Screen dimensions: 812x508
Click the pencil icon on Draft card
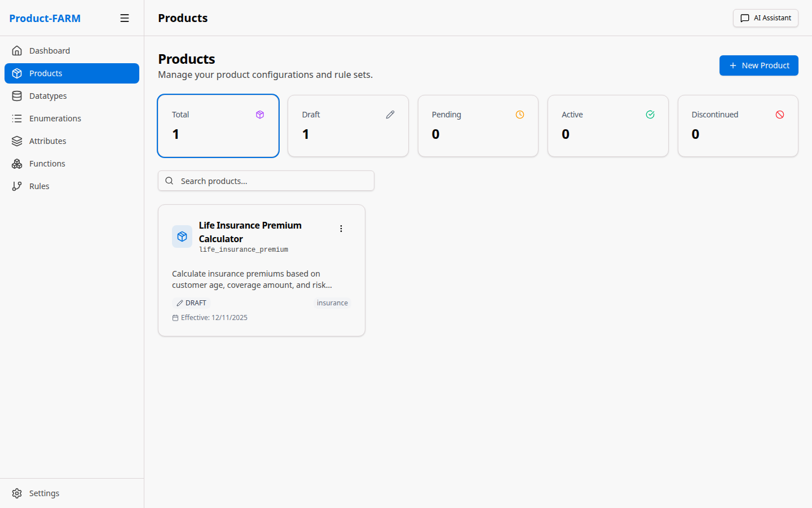point(390,114)
